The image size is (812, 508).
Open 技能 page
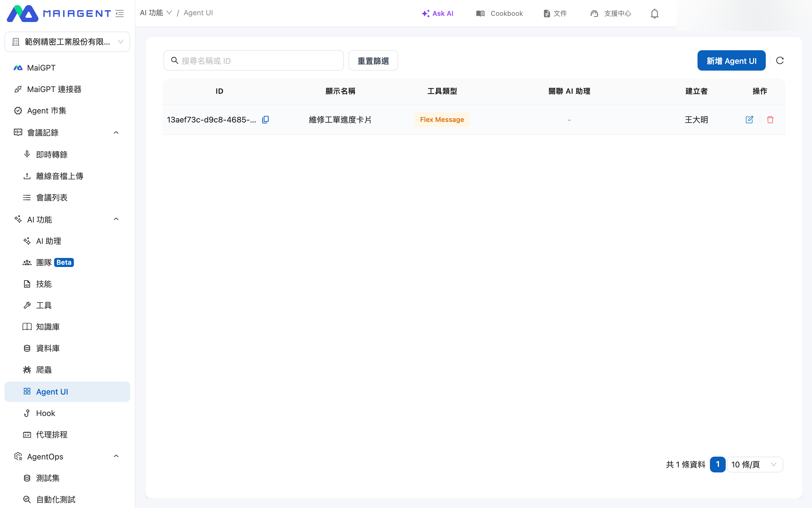(67, 284)
